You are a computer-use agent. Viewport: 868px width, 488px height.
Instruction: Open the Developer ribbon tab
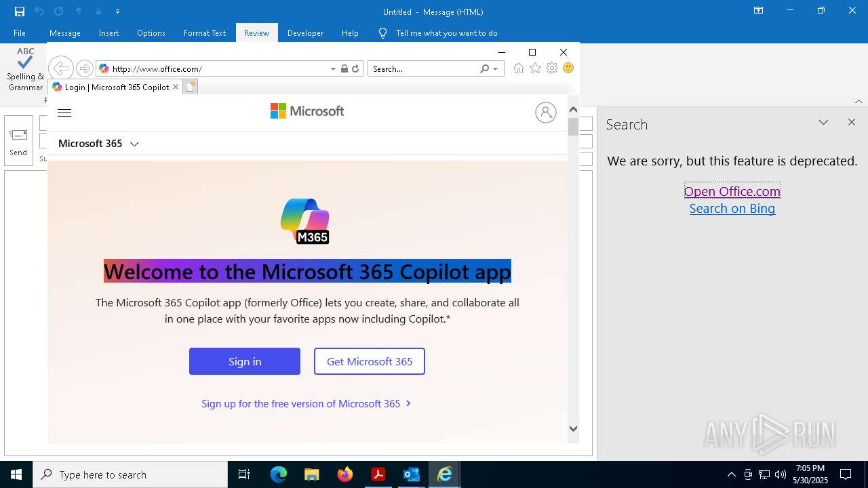pos(305,33)
